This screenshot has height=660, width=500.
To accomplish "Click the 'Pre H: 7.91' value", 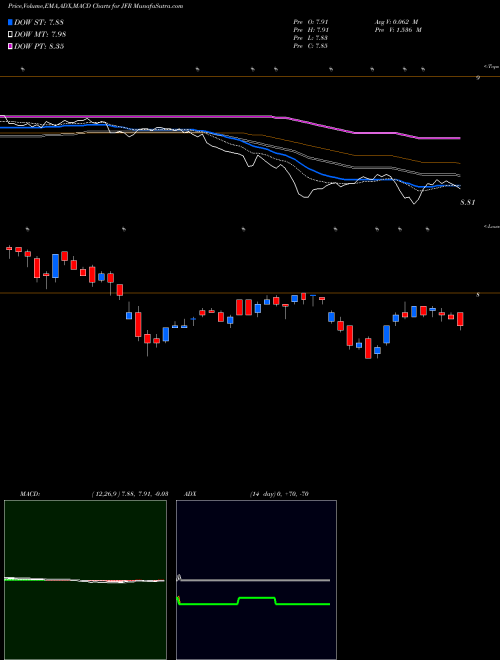I will pos(311,30).
